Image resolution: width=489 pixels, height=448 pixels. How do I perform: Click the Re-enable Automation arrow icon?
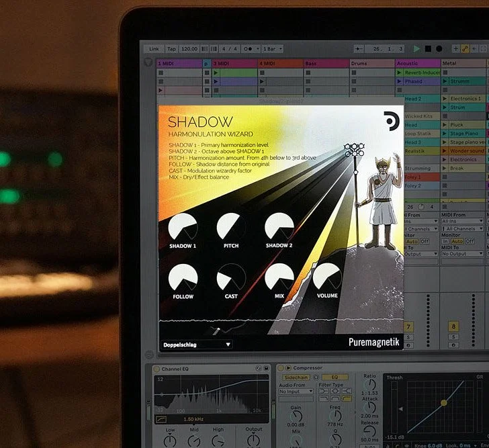tap(474, 48)
